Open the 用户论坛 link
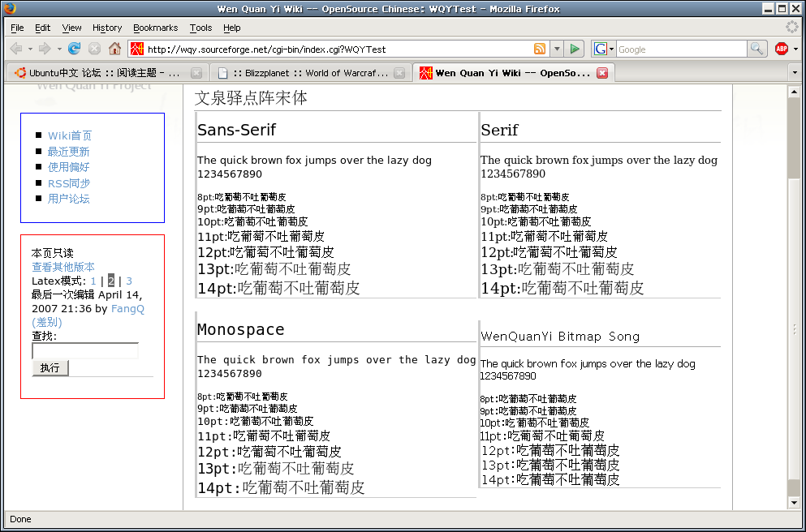 68,199
